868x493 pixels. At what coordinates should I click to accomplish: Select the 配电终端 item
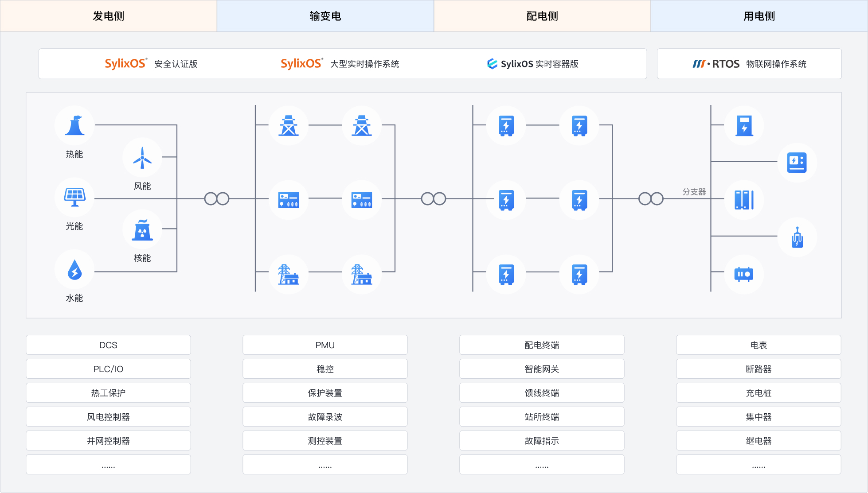[542, 345]
